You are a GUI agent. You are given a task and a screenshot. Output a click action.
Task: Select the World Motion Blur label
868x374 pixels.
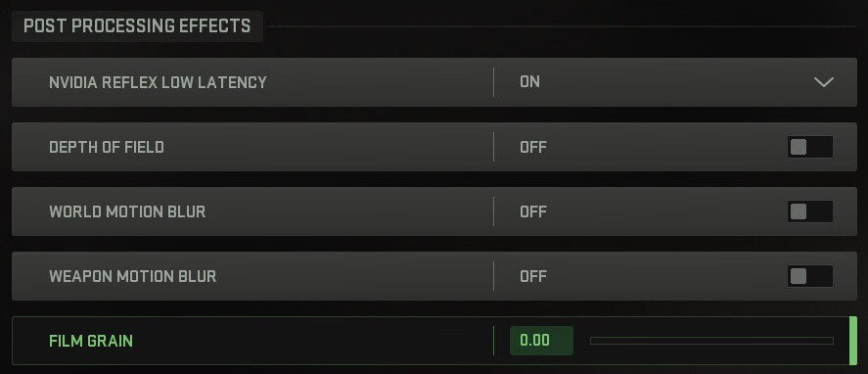point(127,211)
